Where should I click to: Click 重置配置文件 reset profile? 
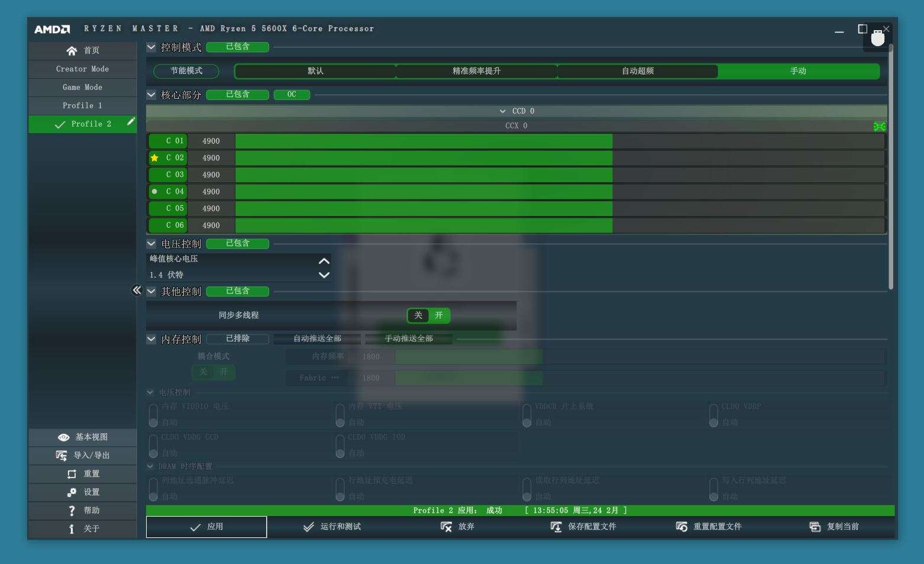pos(709,527)
